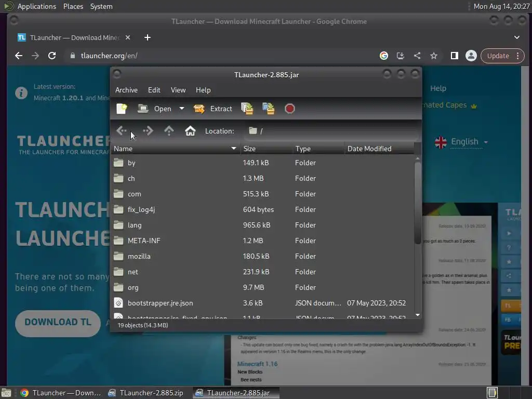
Task: Select the 'com' folder row
Action: coord(262,194)
